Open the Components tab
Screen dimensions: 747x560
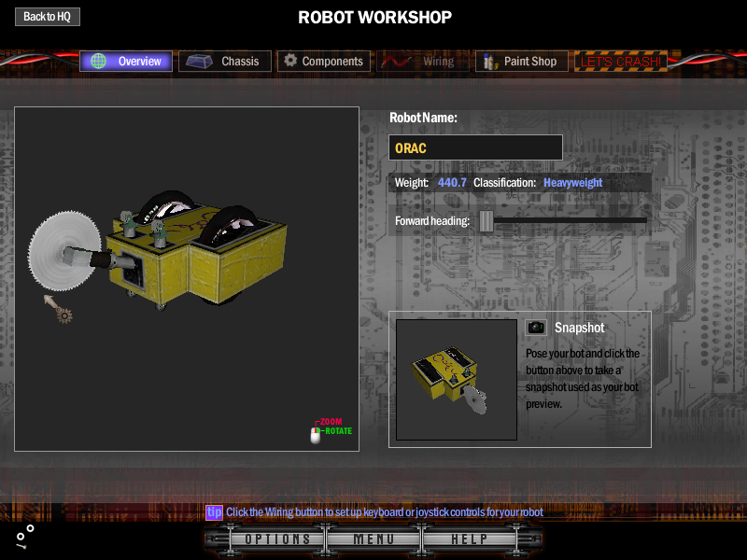[324, 61]
